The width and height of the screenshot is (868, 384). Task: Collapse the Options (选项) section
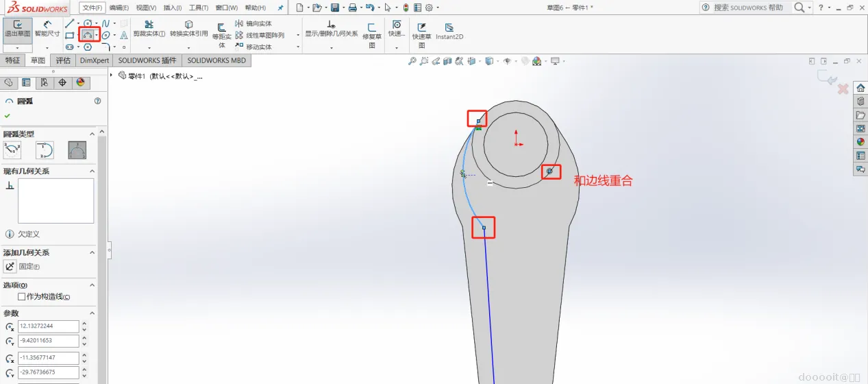pos(92,285)
